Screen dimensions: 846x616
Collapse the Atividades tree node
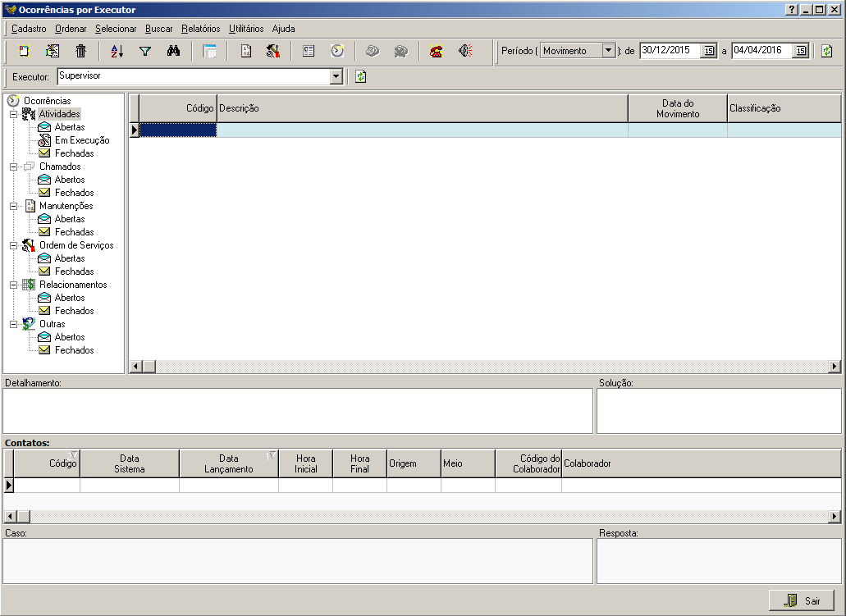[x=13, y=114]
